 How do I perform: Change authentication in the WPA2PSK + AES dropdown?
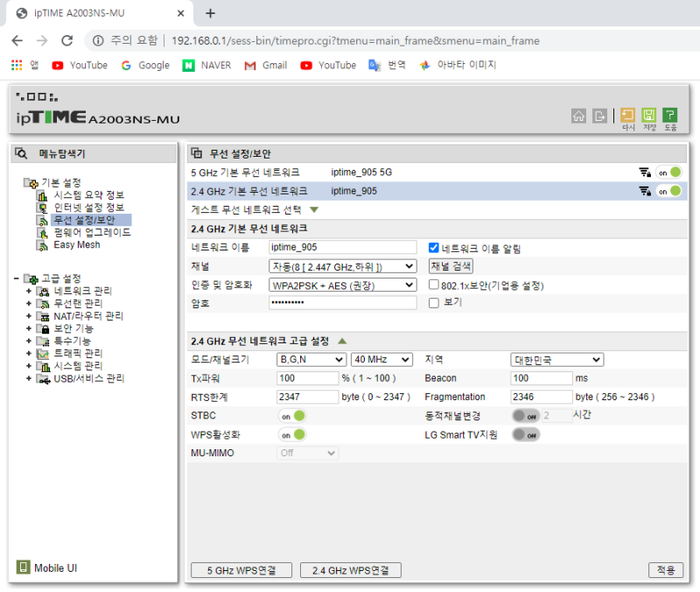[x=341, y=285]
